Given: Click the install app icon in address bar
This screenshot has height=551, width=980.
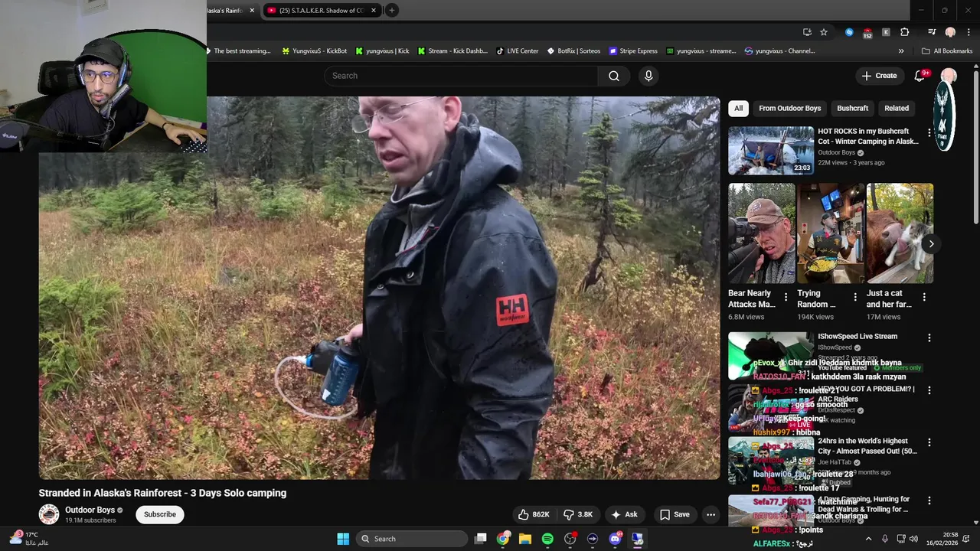Looking at the screenshot, I should pos(807,32).
